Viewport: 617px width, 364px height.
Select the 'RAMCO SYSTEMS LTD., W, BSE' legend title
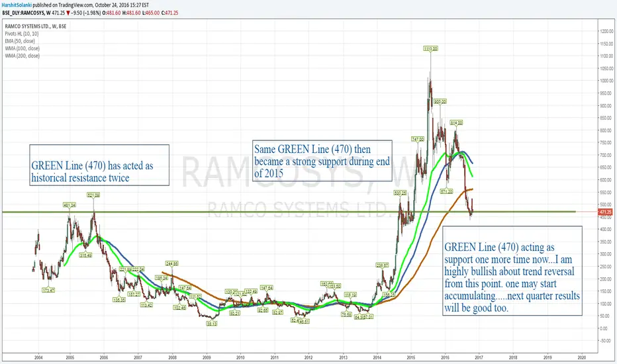tap(35, 26)
